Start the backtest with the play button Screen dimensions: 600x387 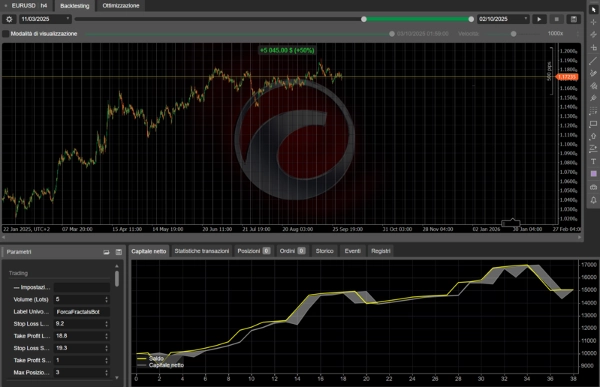click(539, 19)
